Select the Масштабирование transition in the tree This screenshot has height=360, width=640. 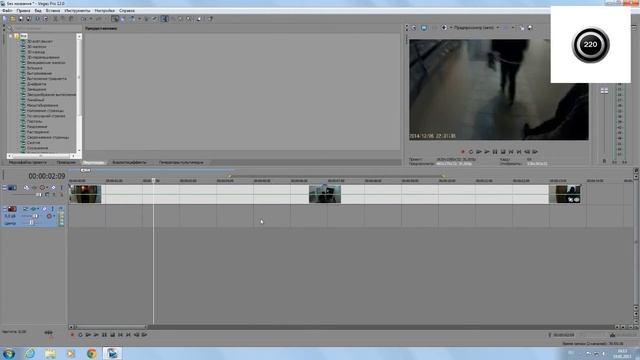(42, 105)
